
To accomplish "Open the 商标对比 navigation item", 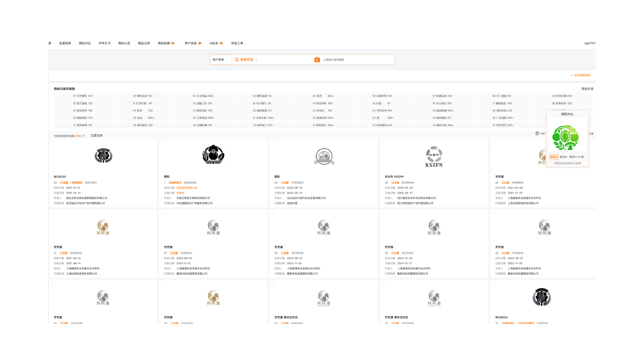I will 85,43.
